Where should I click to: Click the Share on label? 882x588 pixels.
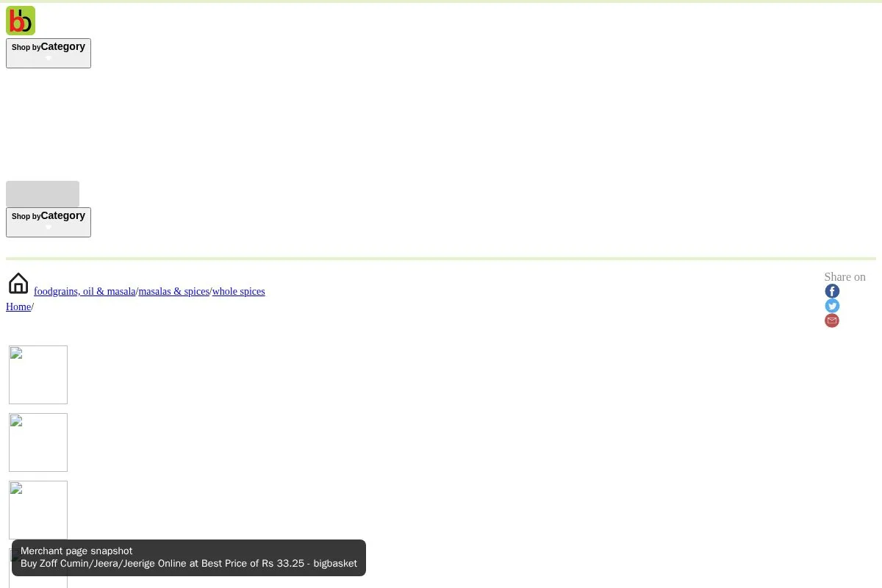click(845, 277)
